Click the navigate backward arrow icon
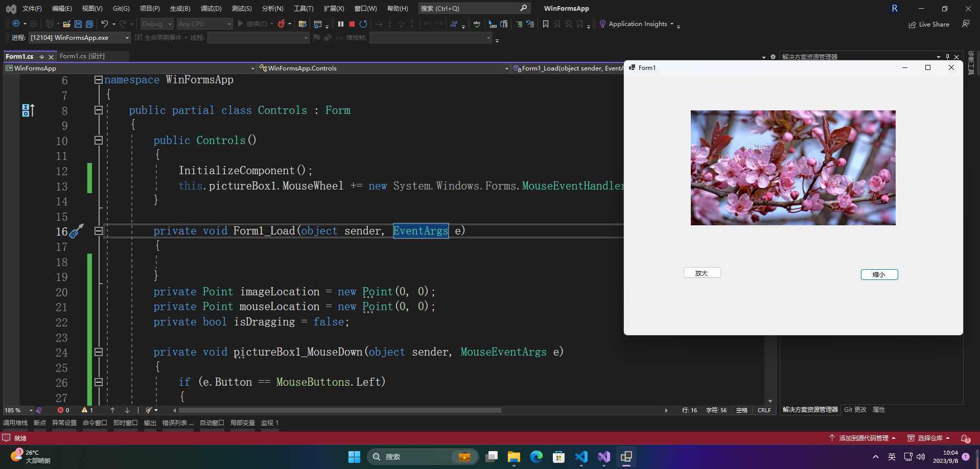Screen dimensions: 980x469 pos(16,24)
